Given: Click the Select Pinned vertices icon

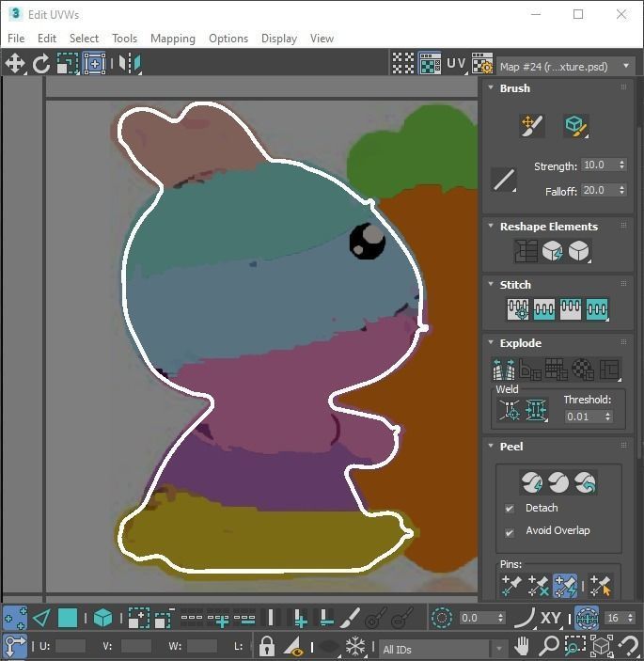Looking at the screenshot, I should pyautogui.click(x=601, y=586).
